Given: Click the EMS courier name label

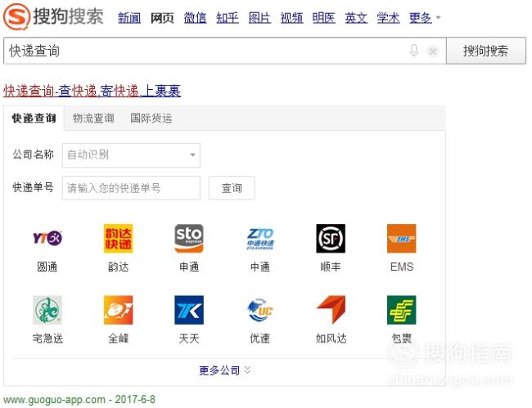Looking at the screenshot, I should [x=402, y=267].
